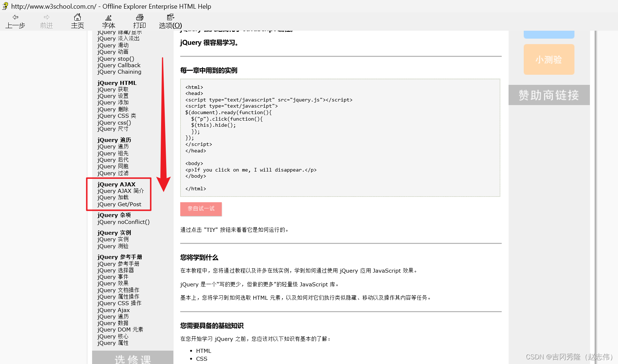Open the 主页 home icon
This screenshot has width=618, height=364.
click(x=77, y=17)
